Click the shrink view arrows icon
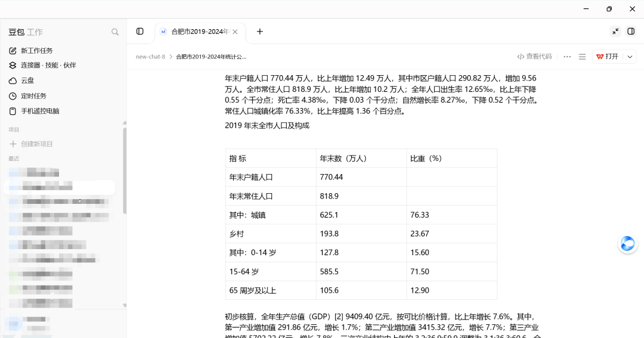This screenshot has height=338, width=644. coord(615,32)
